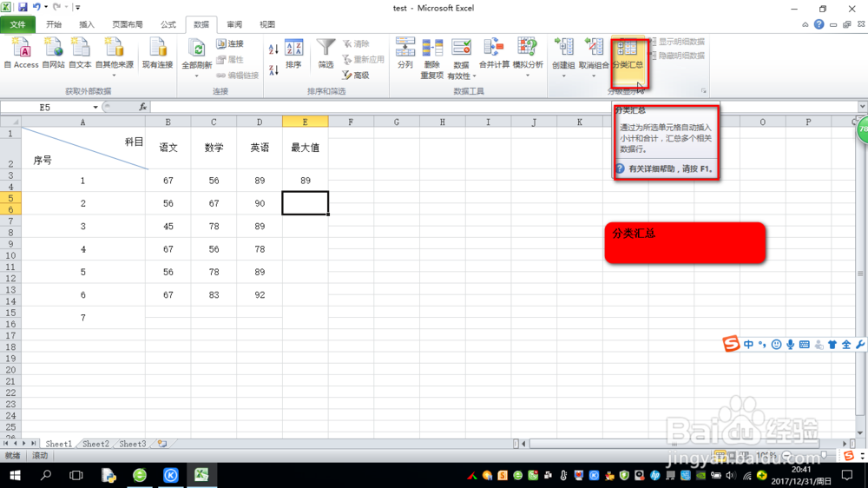This screenshot has height=488, width=868.
Task: Open Windows Start menu
Action: [15, 475]
